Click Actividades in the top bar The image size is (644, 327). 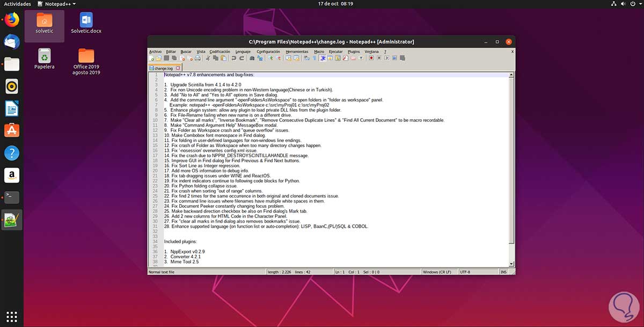(18, 4)
